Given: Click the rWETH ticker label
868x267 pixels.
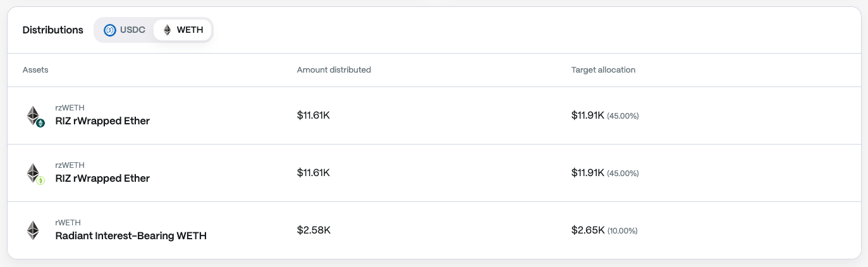Looking at the screenshot, I should click(x=68, y=223).
